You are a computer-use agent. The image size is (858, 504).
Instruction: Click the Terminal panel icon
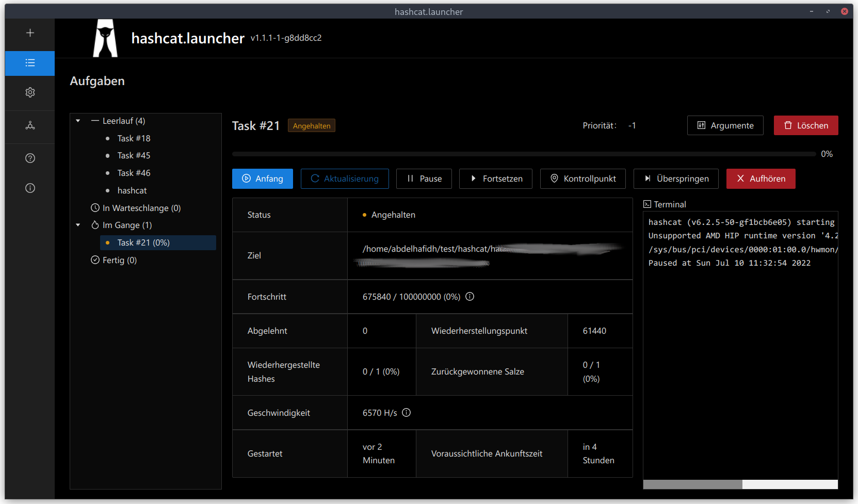pyautogui.click(x=647, y=204)
